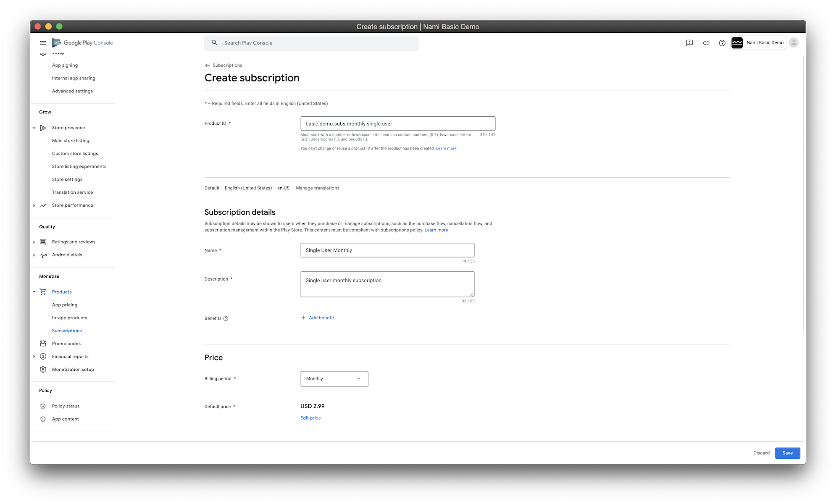The image size is (836, 504).
Task: Focus the Search Play Console field
Action: (311, 43)
